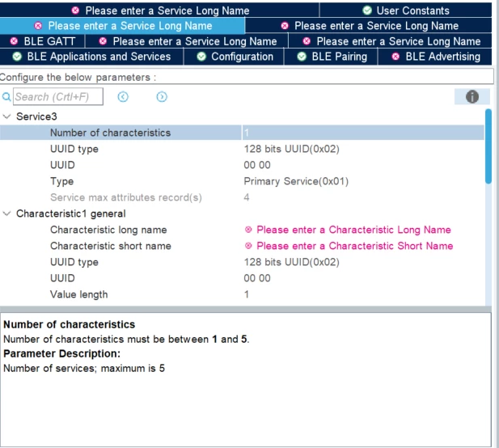Click the Characteristic short name label

click(111, 246)
